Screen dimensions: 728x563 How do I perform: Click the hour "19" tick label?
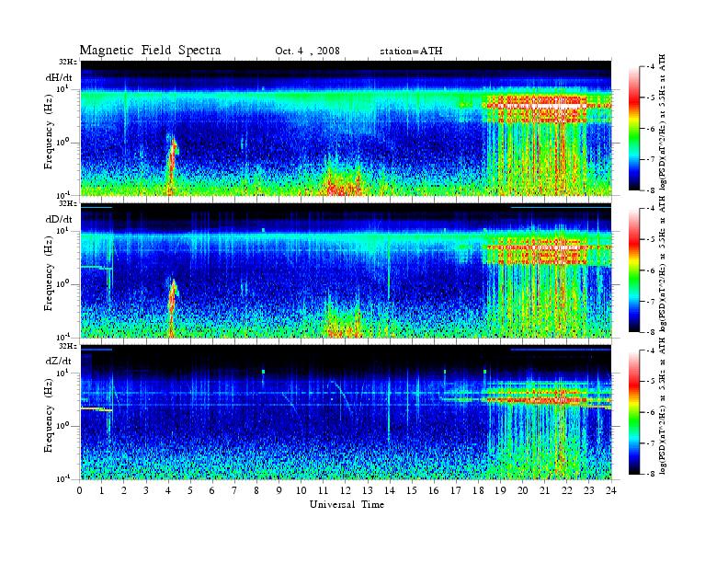point(500,491)
